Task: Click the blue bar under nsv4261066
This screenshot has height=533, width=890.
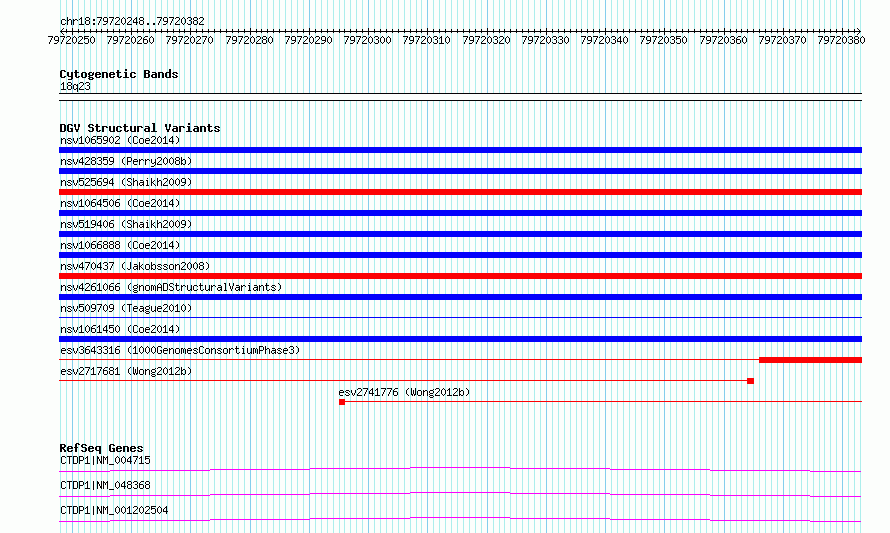Action: click(460, 297)
